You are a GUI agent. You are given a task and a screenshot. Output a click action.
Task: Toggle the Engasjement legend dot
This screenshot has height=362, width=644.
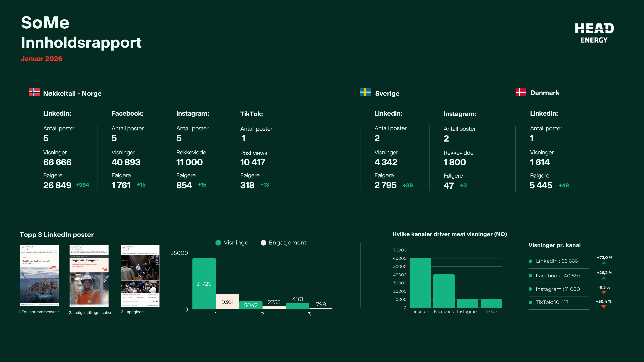(263, 243)
